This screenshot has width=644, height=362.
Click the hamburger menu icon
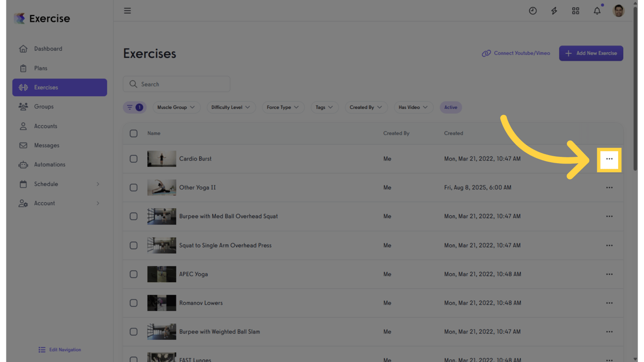(x=127, y=10)
